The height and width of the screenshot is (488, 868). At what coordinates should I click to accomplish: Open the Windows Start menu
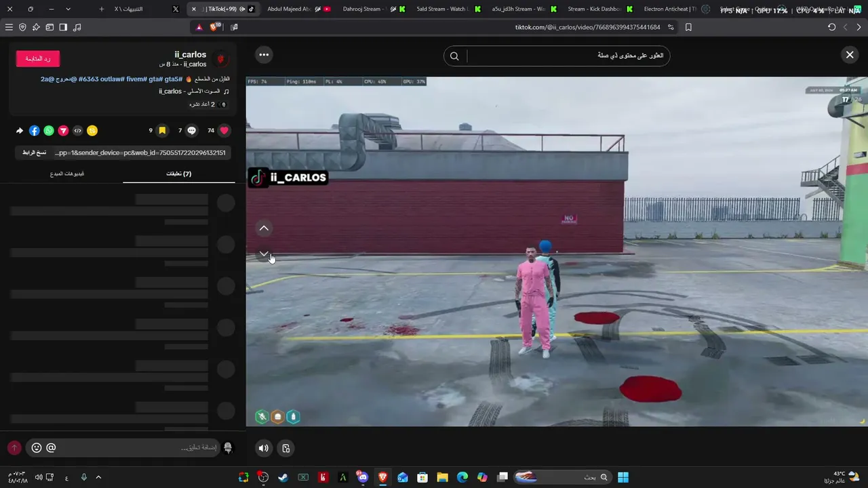(x=623, y=477)
